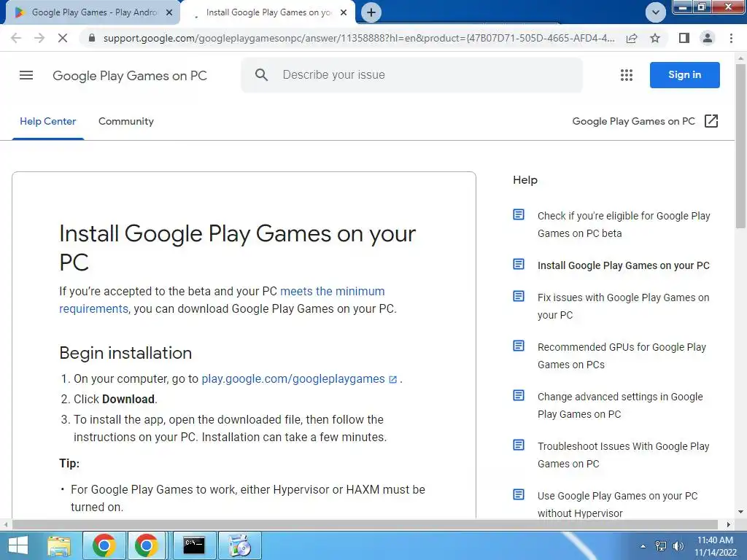Open the Google Play Games on PC external link
The image size is (747, 560).
pyautogui.click(x=645, y=122)
